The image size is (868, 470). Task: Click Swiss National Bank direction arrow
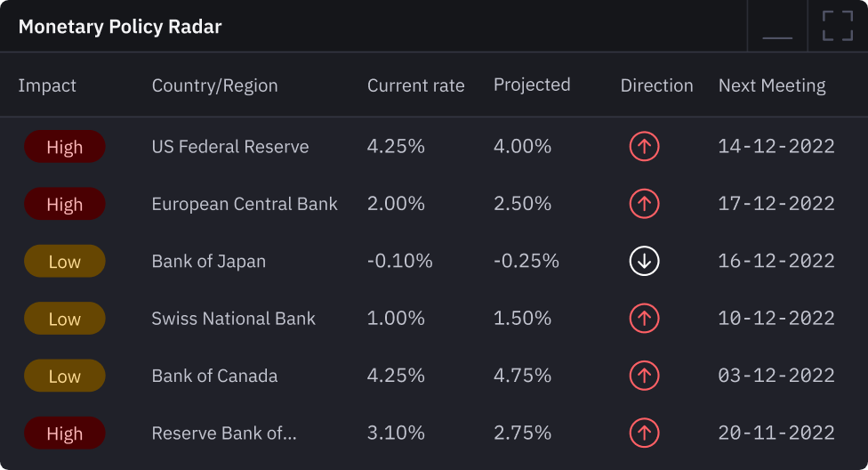[x=644, y=319]
